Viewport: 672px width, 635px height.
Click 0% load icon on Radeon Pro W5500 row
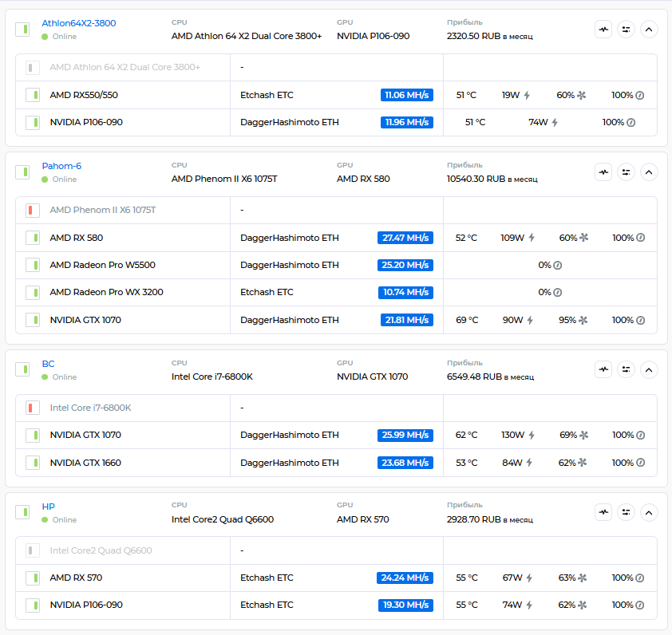558,266
